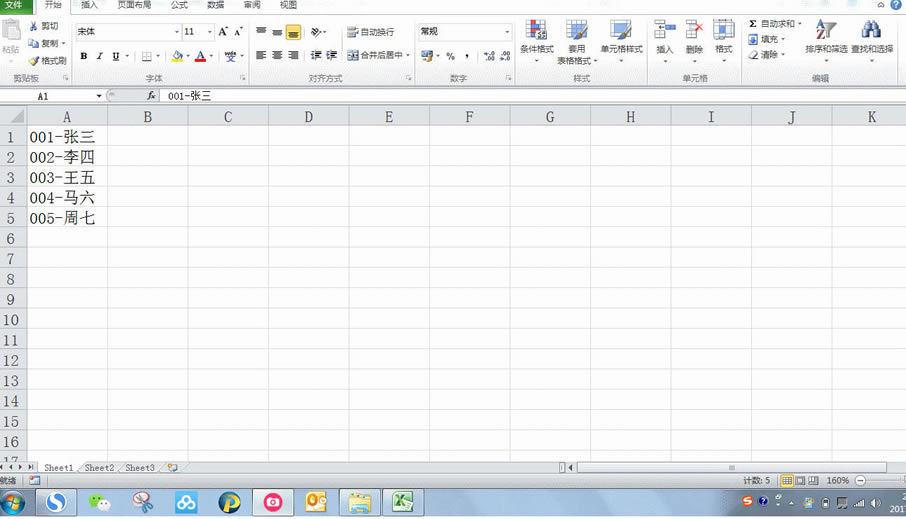Viewport: 906px width, 519px height.
Task: Toggle underline formatting
Action: pos(116,56)
